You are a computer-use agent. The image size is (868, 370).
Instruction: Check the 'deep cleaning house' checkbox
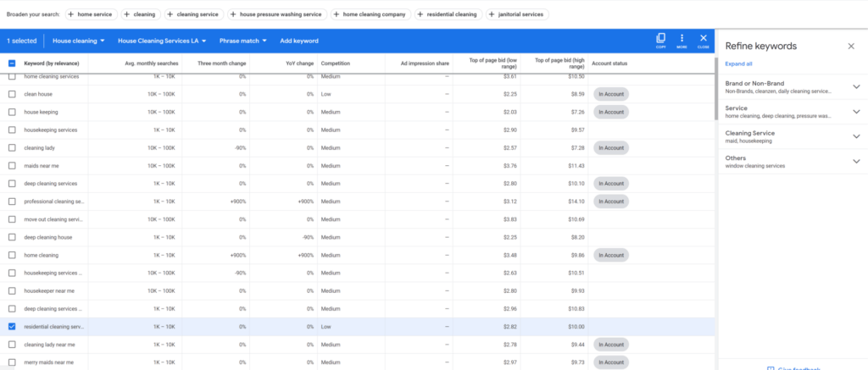12,237
